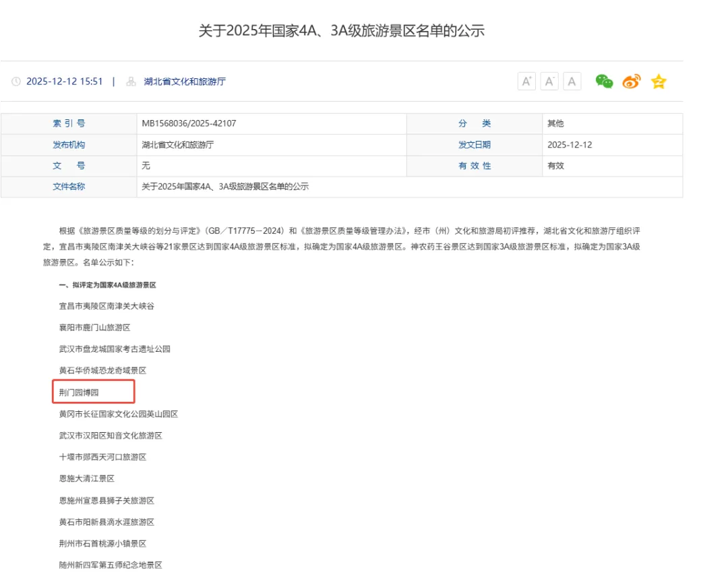Click the yellow star favorite icon
Image resolution: width=728 pixels, height=573 pixels.
point(659,82)
